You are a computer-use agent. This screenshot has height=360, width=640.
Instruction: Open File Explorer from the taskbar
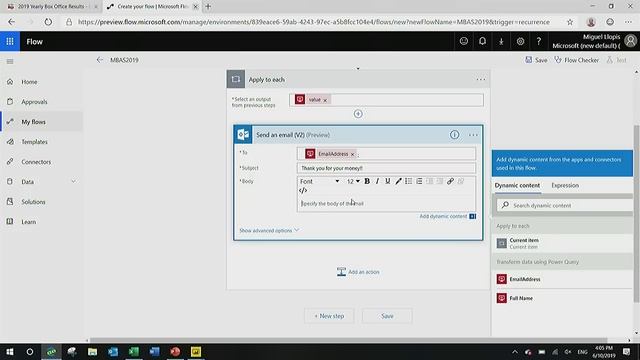(92, 352)
